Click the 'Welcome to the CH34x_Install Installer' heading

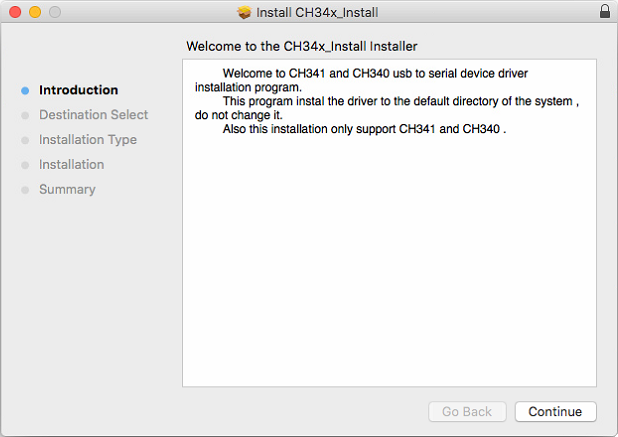(x=302, y=46)
